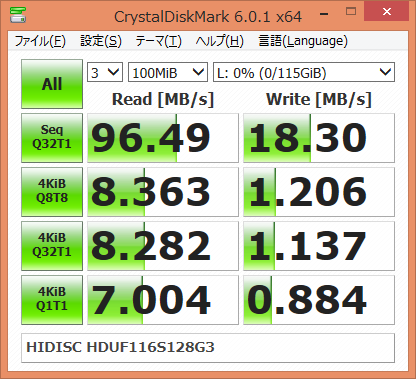Open the ファイル(F) menu
The image size is (416, 379).
[40, 41]
